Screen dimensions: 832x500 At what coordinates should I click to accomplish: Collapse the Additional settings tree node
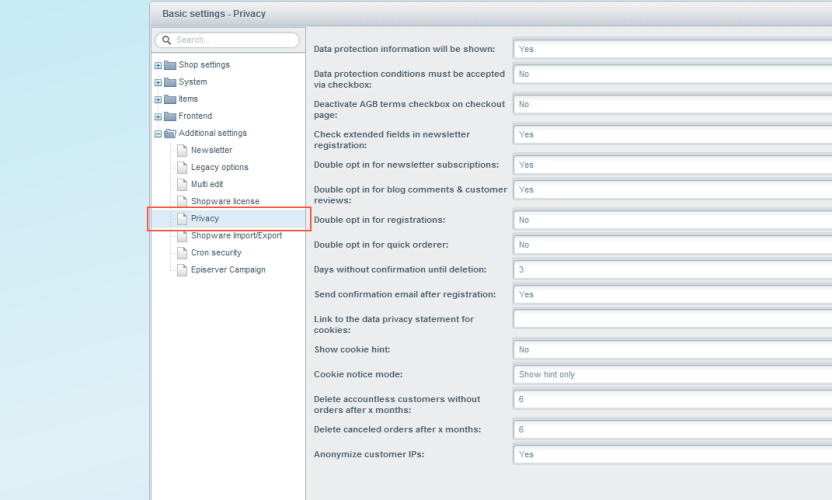pos(158,133)
